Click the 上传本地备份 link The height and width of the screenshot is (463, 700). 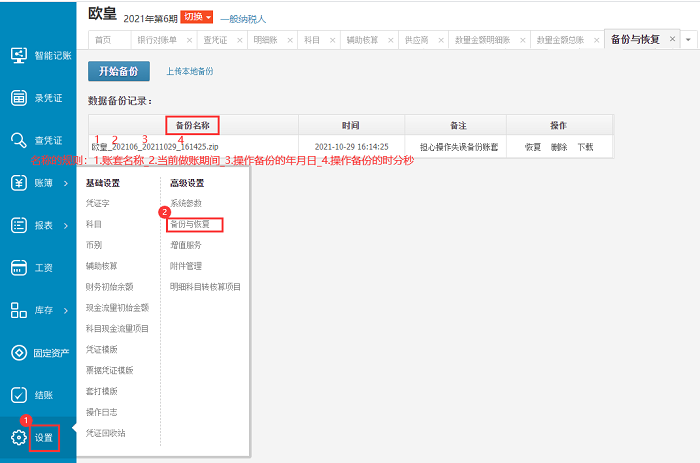click(189, 71)
